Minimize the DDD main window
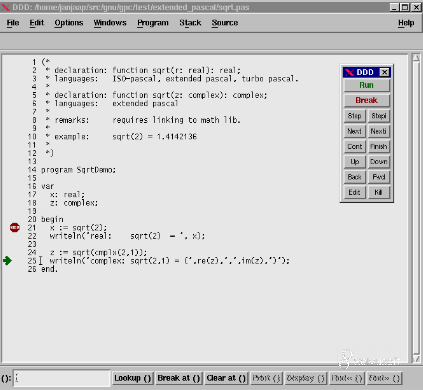423x390 pixels. click(394, 7)
